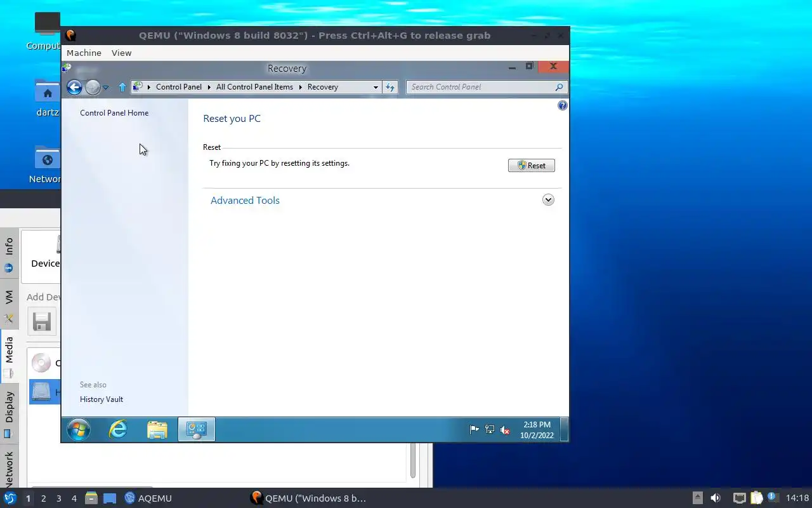Click the Action Center flag tray icon

[x=474, y=430]
